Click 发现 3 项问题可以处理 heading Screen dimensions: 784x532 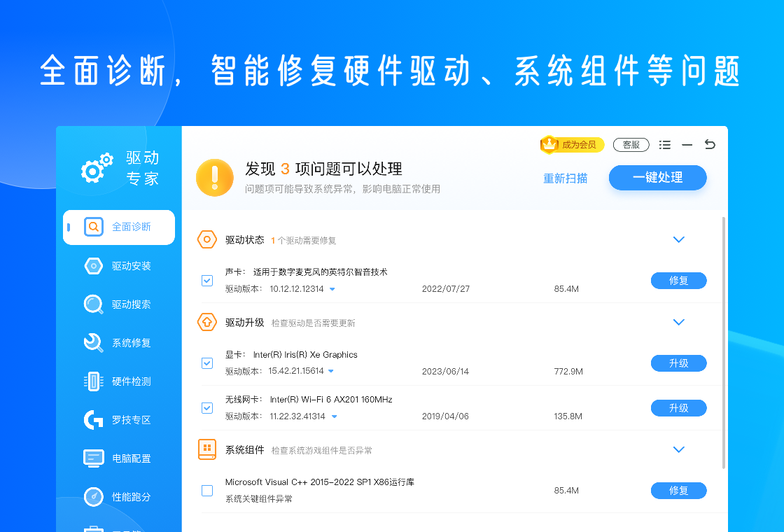[x=323, y=169]
